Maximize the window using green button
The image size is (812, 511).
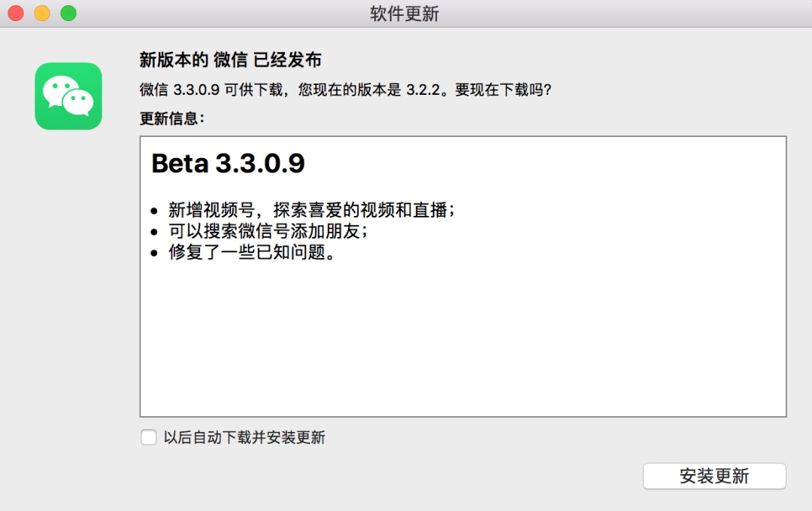(68, 13)
